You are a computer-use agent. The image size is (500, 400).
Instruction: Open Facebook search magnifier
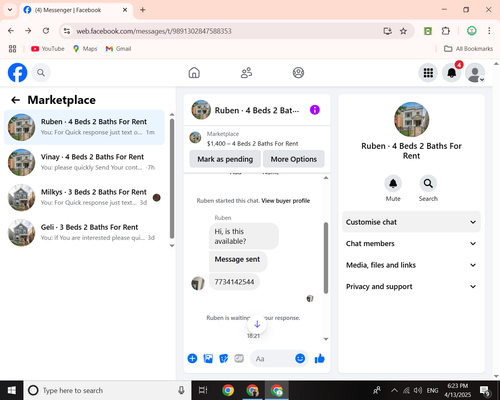41,72
